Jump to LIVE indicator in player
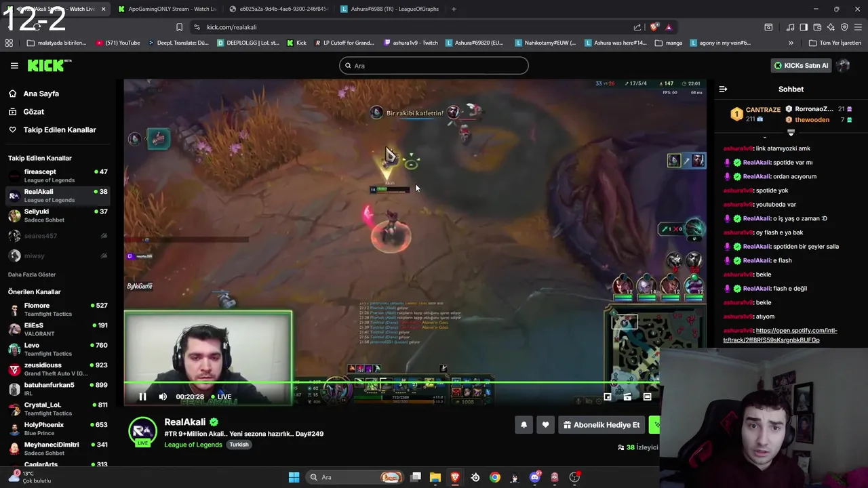The width and height of the screenshot is (868, 488). [221, 396]
